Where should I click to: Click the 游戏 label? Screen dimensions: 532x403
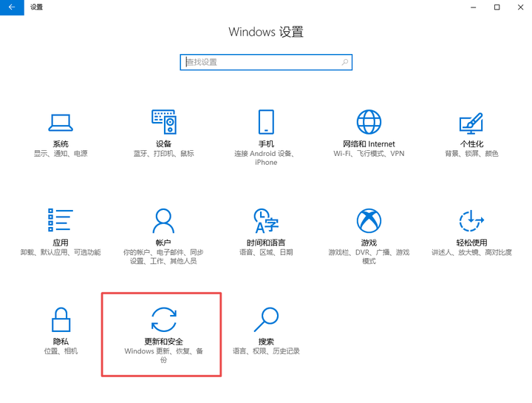pyautogui.click(x=369, y=243)
